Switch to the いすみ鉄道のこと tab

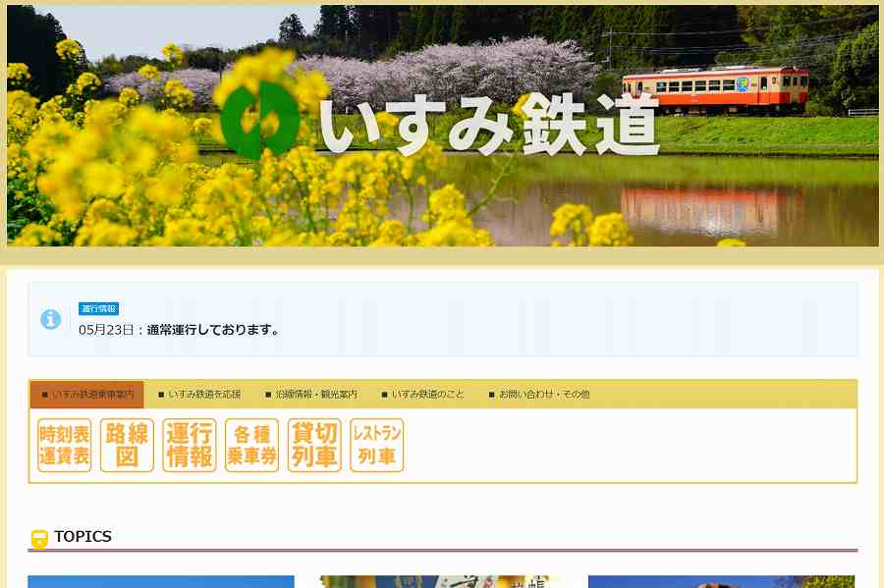click(422, 395)
